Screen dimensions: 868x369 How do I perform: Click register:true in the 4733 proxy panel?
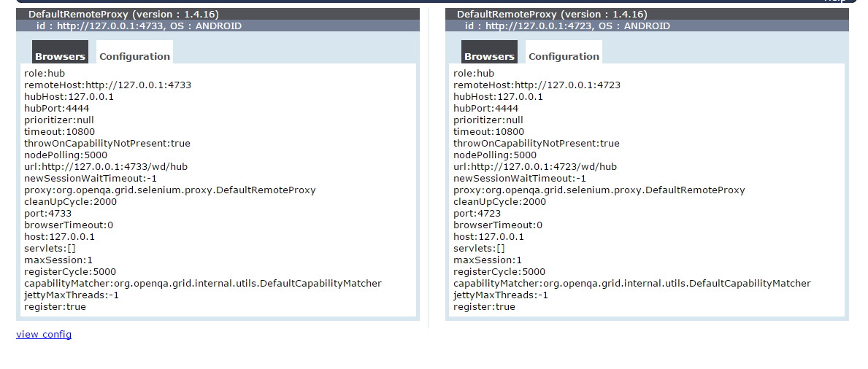click(55, 306)
